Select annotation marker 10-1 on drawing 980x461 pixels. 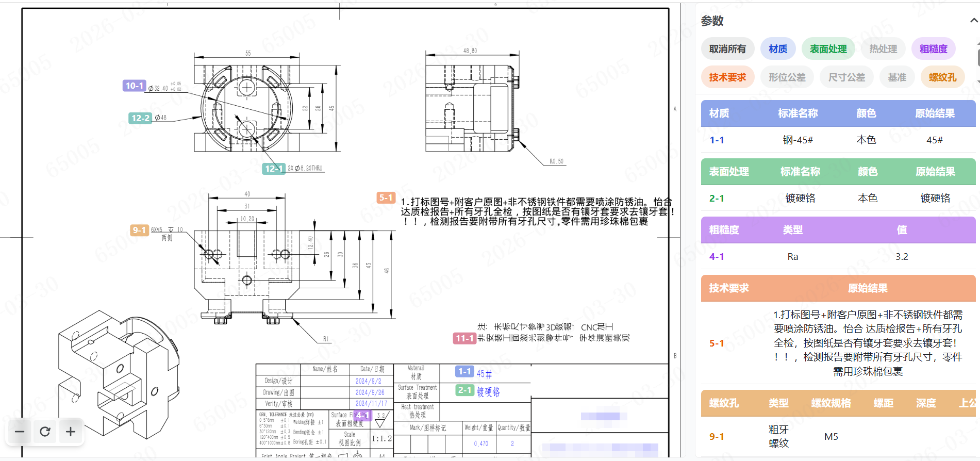(x=134, y=86)
